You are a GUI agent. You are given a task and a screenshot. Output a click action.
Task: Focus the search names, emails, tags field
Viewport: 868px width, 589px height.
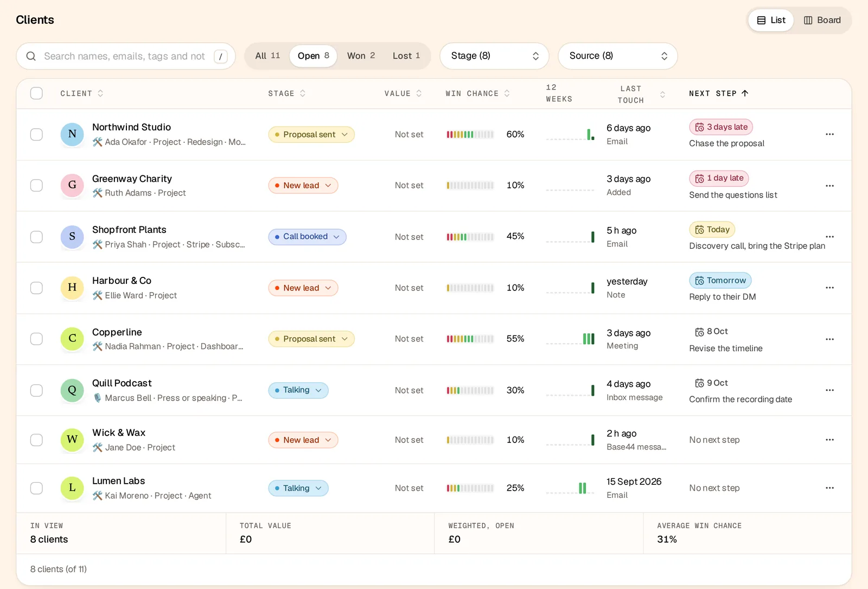click(x=126, y=56)
